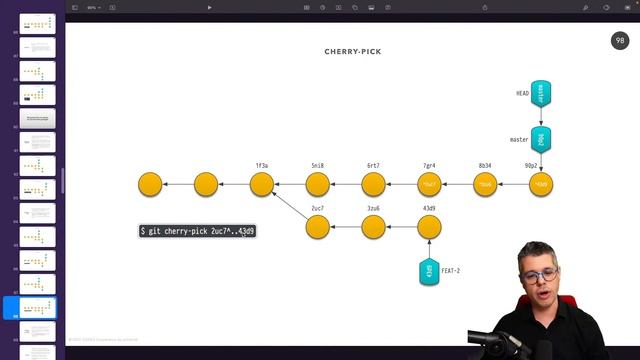Click the 5ni8 commit label
This screenshot has height=360, width=640.
pos(318,166)
